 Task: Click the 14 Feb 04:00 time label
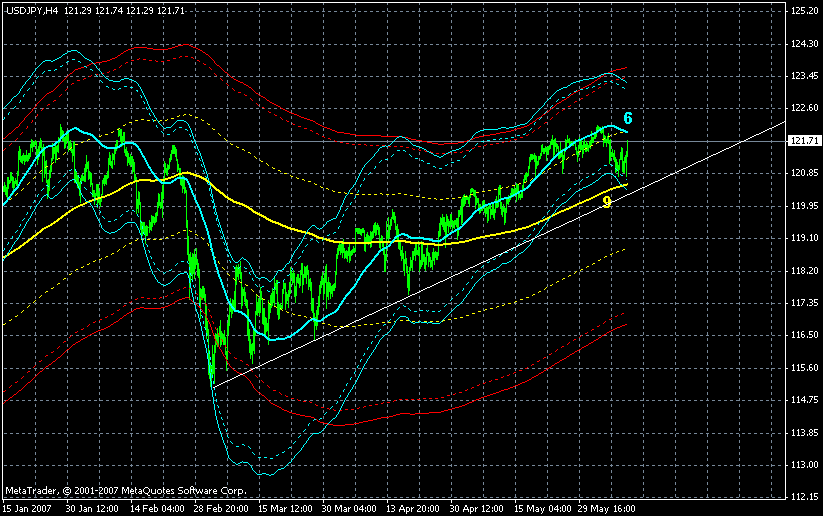click(x=157, y=509)
